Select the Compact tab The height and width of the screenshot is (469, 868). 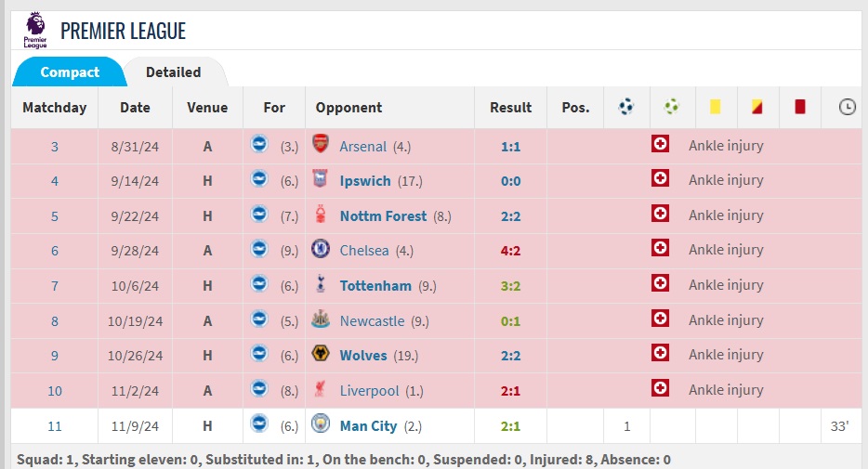70,72
